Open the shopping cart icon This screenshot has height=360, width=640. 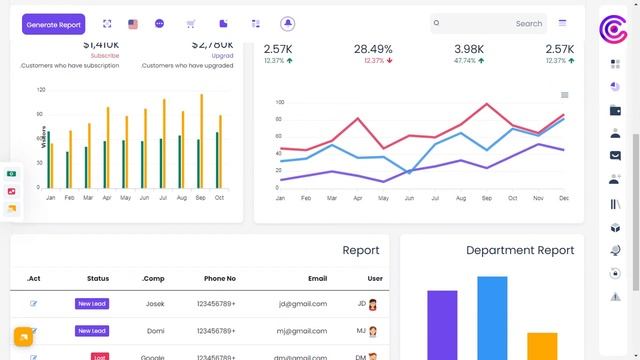[x=191, y=24]
